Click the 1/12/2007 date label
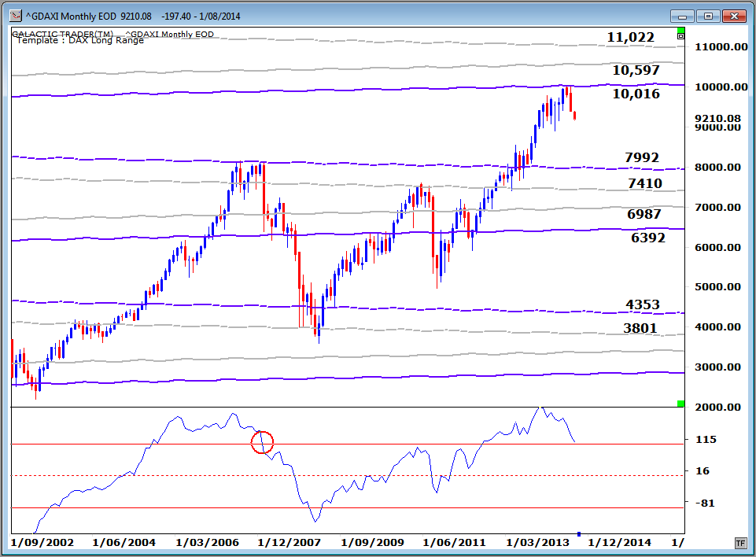 (289, 543)
